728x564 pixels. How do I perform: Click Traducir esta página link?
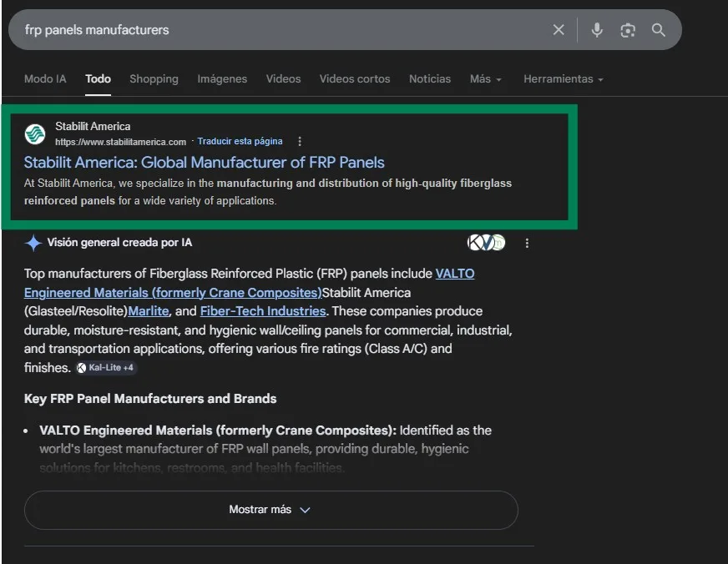click(x=240, y=141)
